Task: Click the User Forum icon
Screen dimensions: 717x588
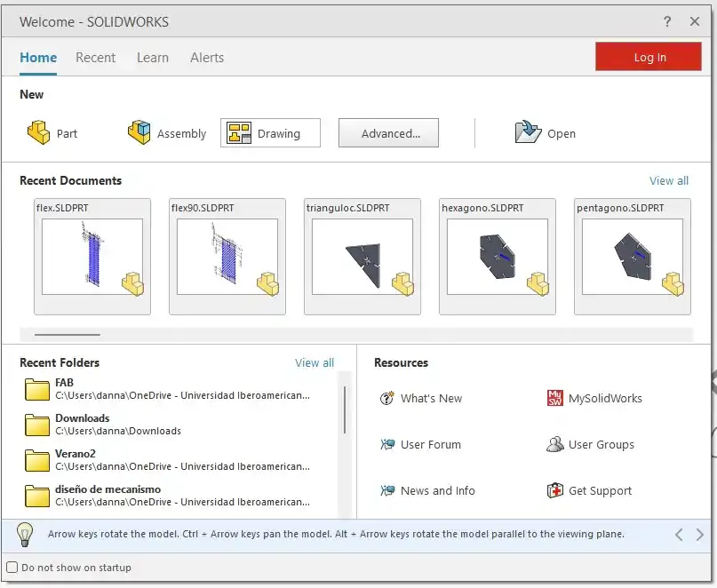Action: pyautogui.click(x=387, y=444)
